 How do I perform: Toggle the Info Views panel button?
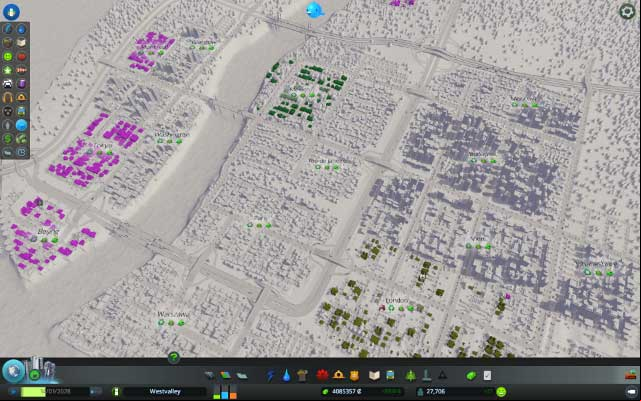tap(11, 11)
